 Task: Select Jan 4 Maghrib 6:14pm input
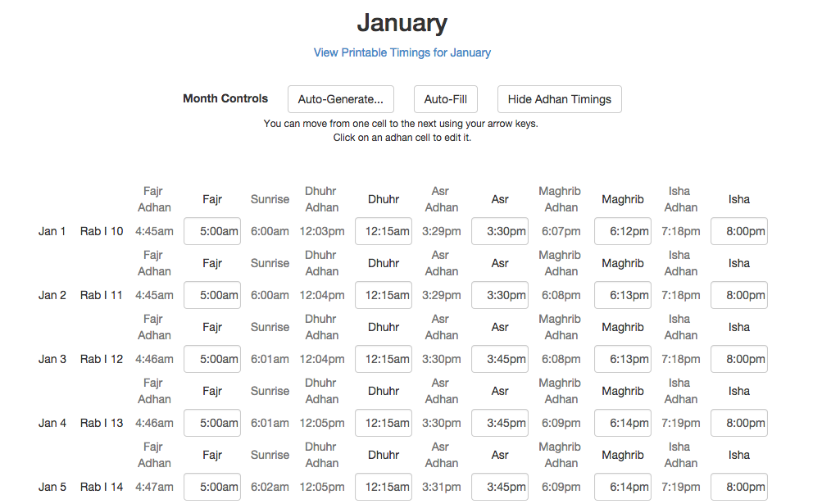pos(623,423)
